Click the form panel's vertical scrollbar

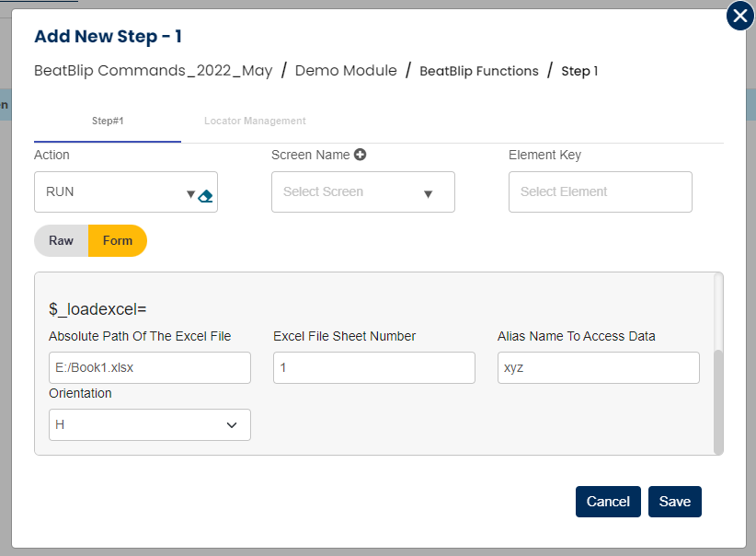coord(718,400)
